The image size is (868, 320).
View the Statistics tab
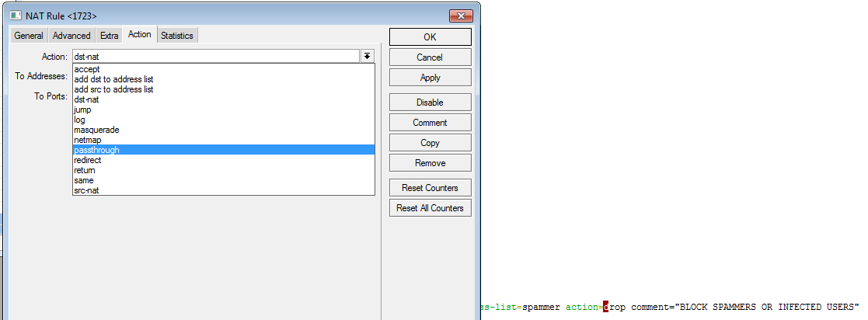[x=177, y=36]
